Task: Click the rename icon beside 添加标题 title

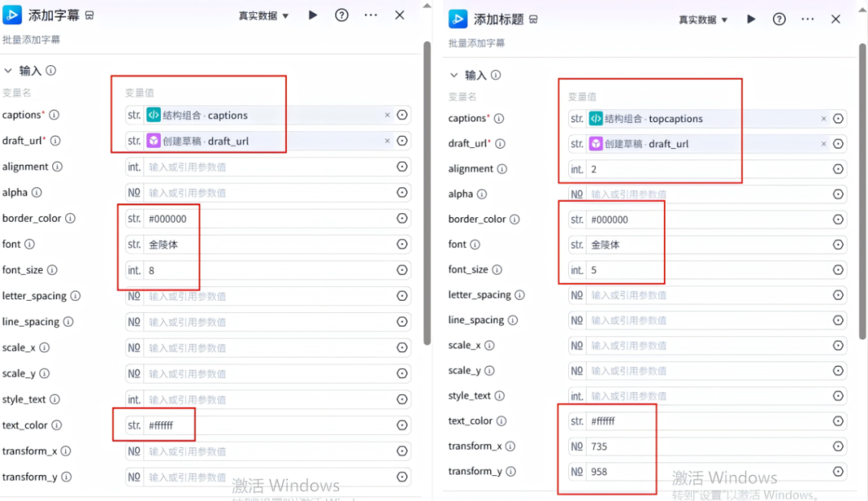Action: point(533,19)
